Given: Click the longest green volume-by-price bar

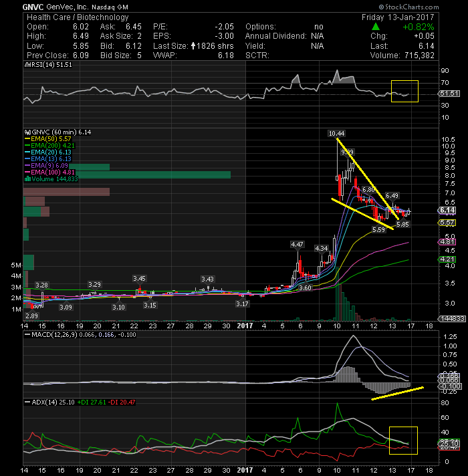Looking at the screenshot, I should [x=152, y=175].
